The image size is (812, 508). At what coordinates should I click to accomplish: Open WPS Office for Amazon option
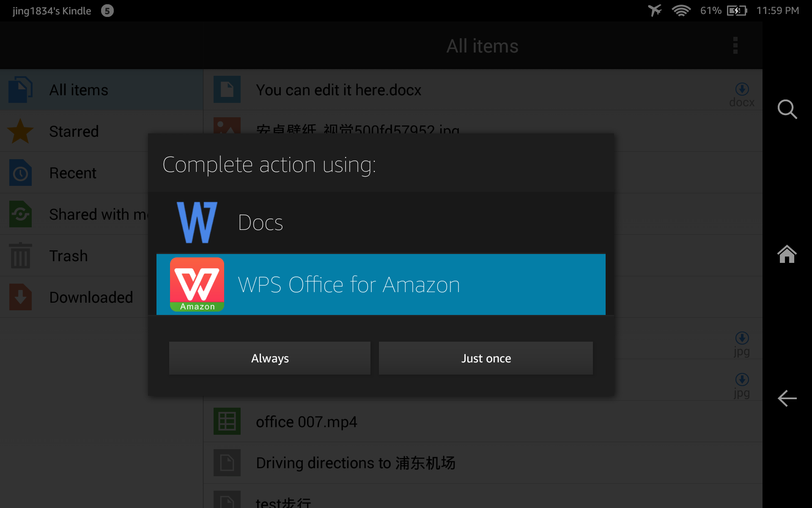click(x=381, y=284)
